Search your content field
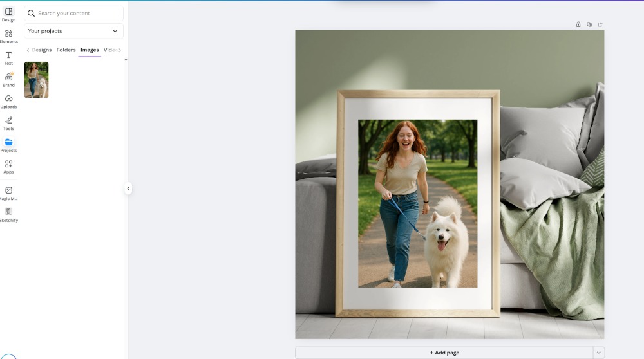 pos(73,13)
